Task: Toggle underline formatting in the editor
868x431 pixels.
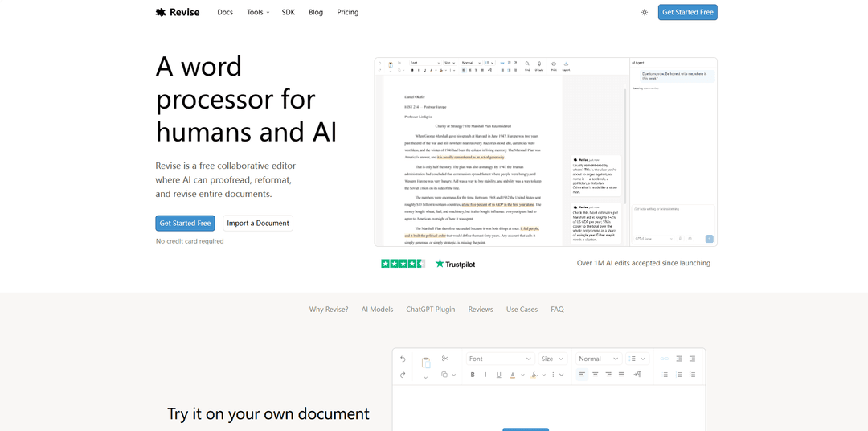Action: 499,375
